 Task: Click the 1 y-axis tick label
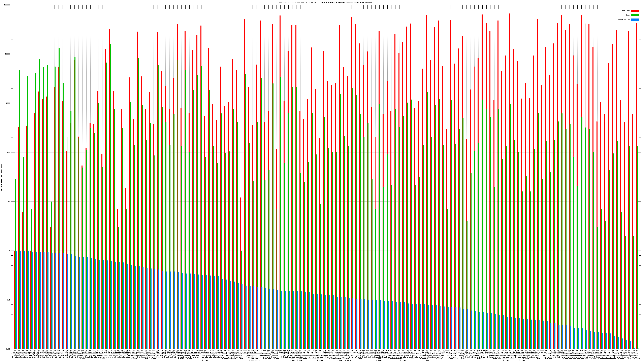(x=10, y=251)
